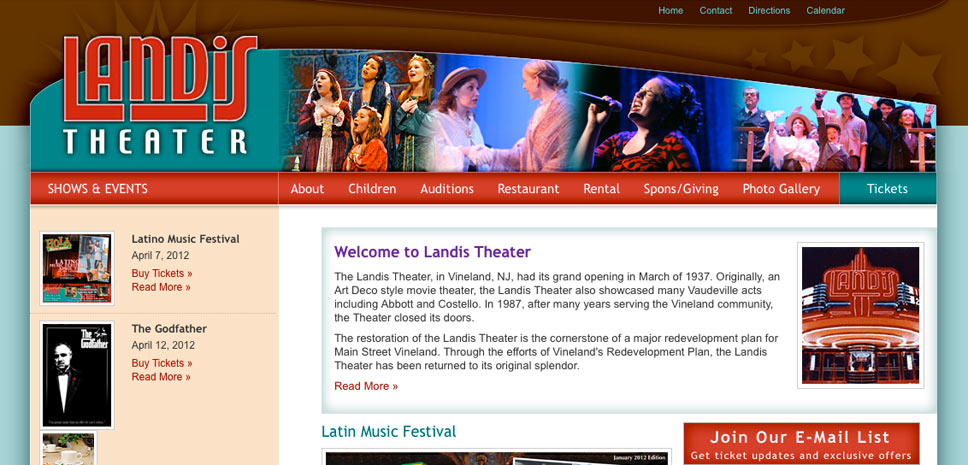Click the teal Tickets tab
968x465 pixels.
point(888,189)
